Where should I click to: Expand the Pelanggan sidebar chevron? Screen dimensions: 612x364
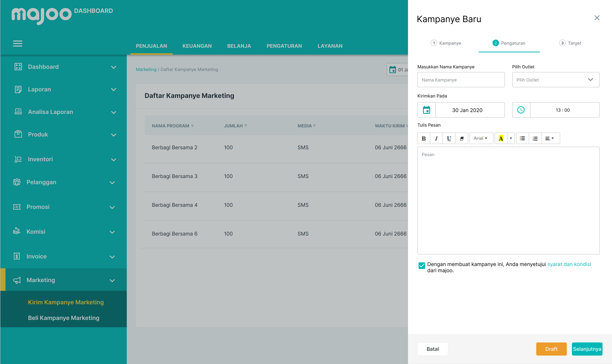pyautogui.click(x=112, y=183)
